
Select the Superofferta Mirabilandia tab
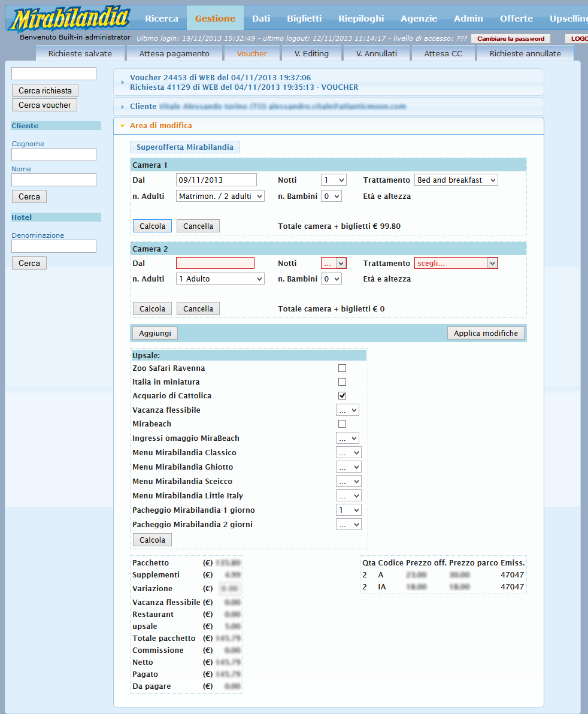[x=185, y=147]
